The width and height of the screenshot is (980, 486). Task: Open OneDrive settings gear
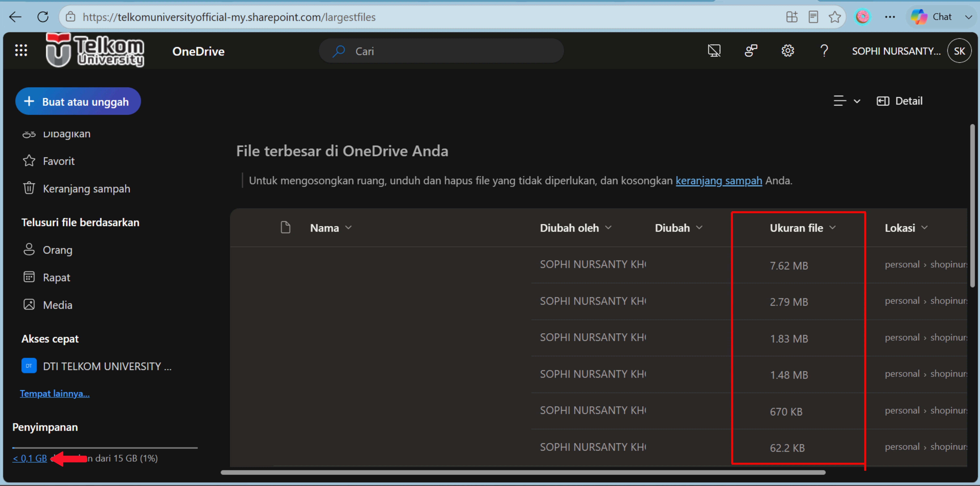(x=788, y=50)
